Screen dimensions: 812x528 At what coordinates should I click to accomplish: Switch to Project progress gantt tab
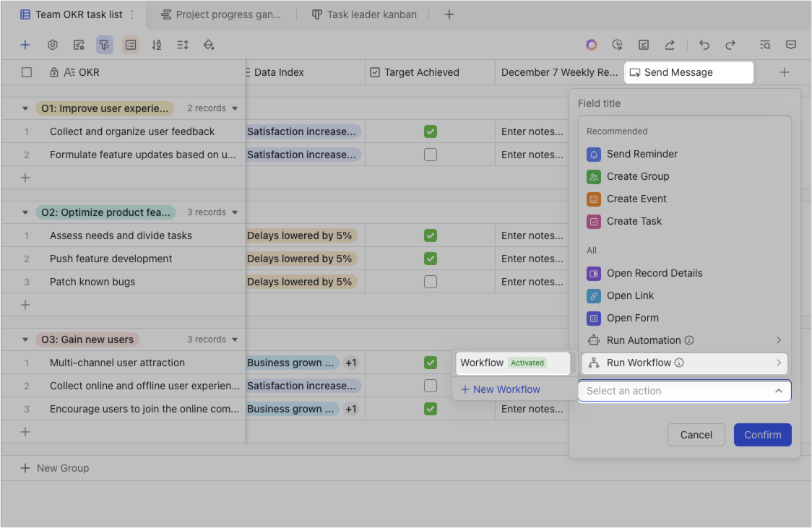pyautogui.click(x=222, y=14)
